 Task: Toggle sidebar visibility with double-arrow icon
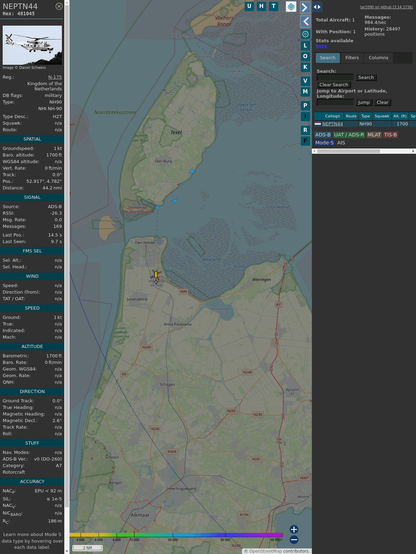317,7
